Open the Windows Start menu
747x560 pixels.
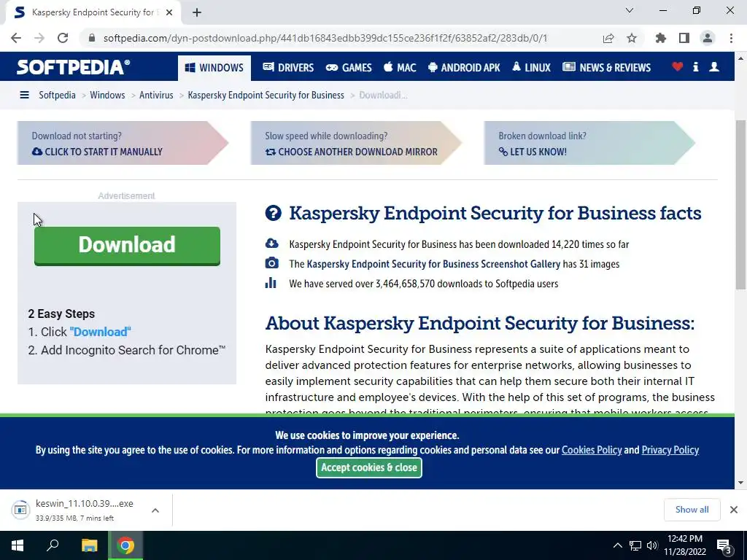(x=18, y=545)
